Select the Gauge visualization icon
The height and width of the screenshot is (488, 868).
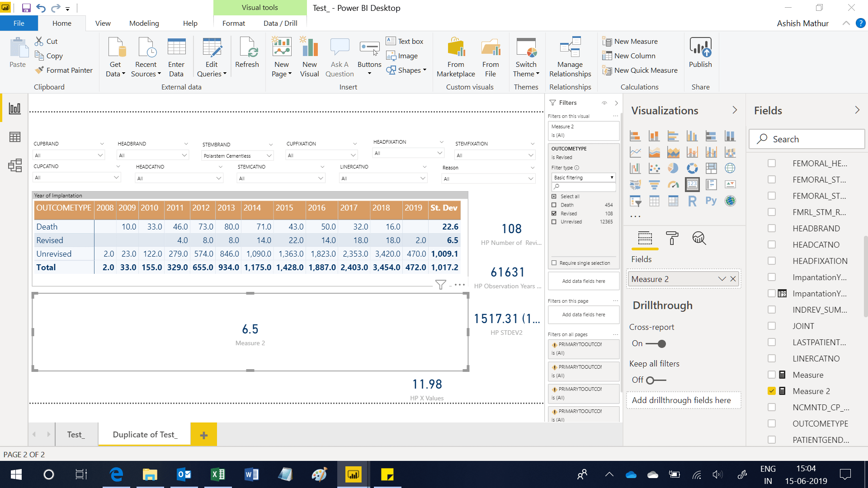[x=673, y=184]
